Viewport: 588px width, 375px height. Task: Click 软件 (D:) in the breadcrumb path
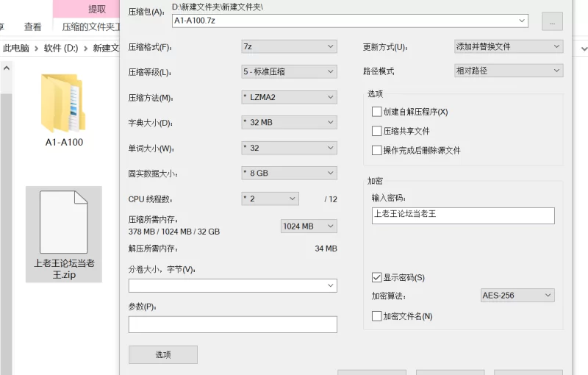61,48
